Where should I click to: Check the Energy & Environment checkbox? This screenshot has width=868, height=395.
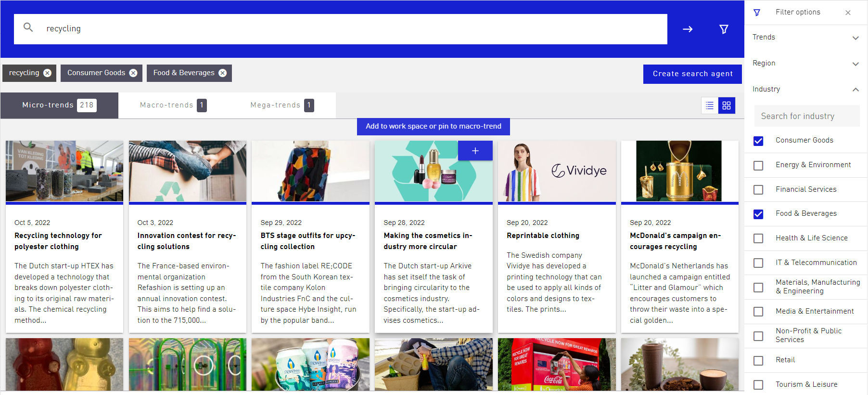pos(758,165)
